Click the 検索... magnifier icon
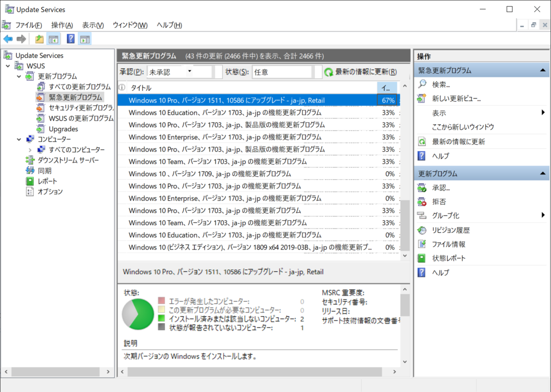 point(422,84)
